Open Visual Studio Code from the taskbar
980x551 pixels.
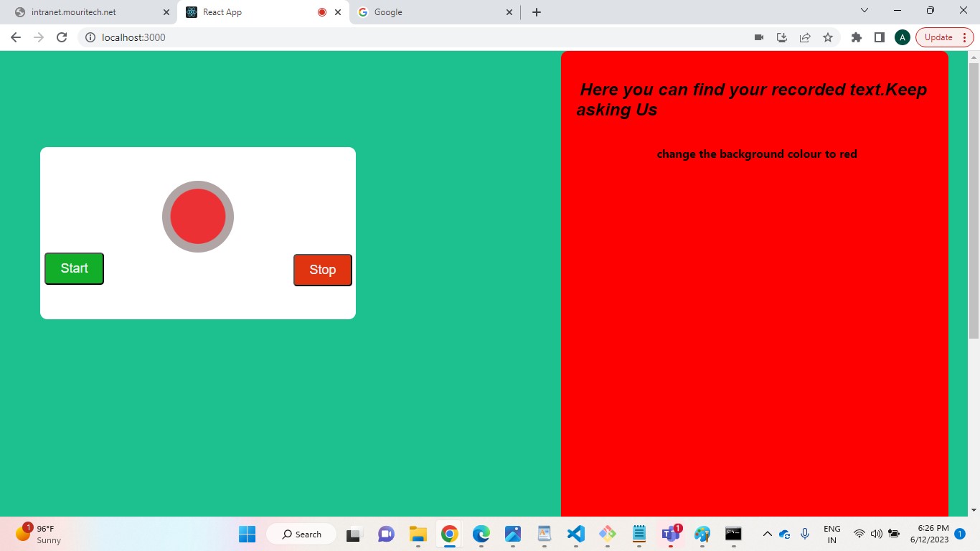tap(575, 534)
